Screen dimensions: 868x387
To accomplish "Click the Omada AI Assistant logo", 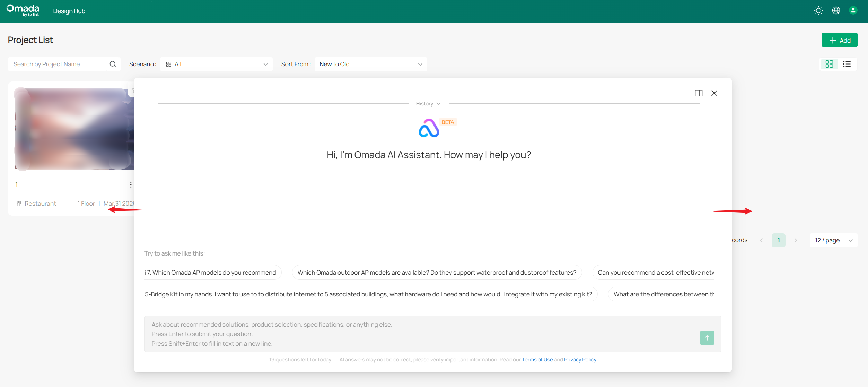I will (x=429, y=128).
